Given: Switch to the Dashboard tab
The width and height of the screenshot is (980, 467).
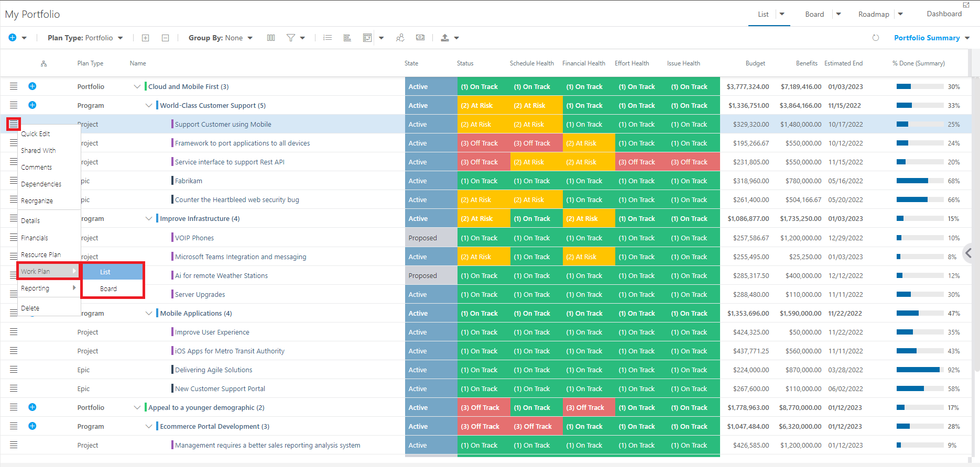Looking at the screenshot, I should tap(944, 14).
